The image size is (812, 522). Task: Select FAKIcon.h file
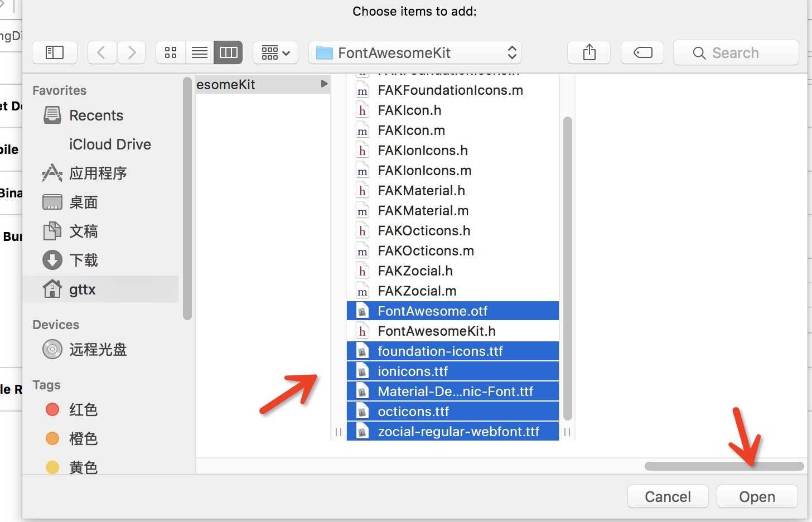[x=452, y=110]
